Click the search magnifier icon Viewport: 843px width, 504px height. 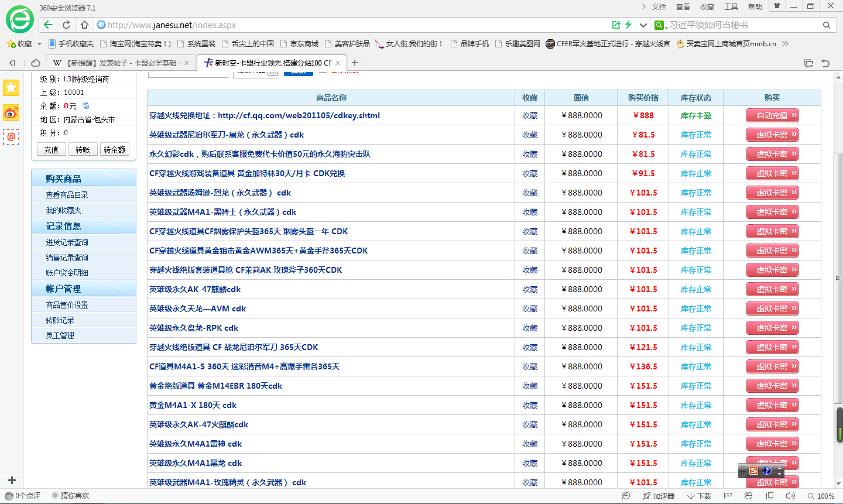click(827, 25)
